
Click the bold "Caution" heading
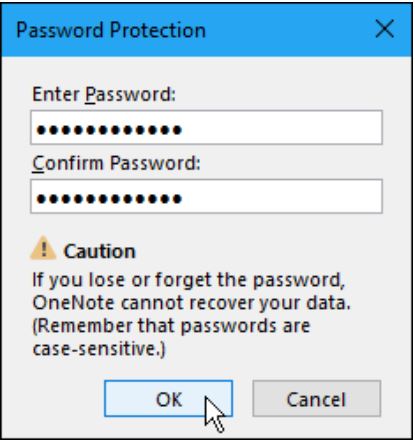pos(100,251)
